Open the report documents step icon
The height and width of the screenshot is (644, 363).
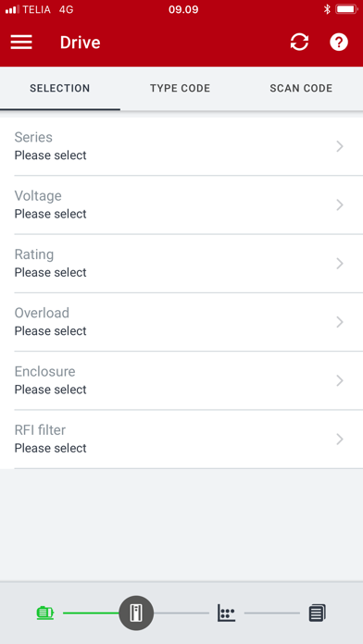(318, 613)
